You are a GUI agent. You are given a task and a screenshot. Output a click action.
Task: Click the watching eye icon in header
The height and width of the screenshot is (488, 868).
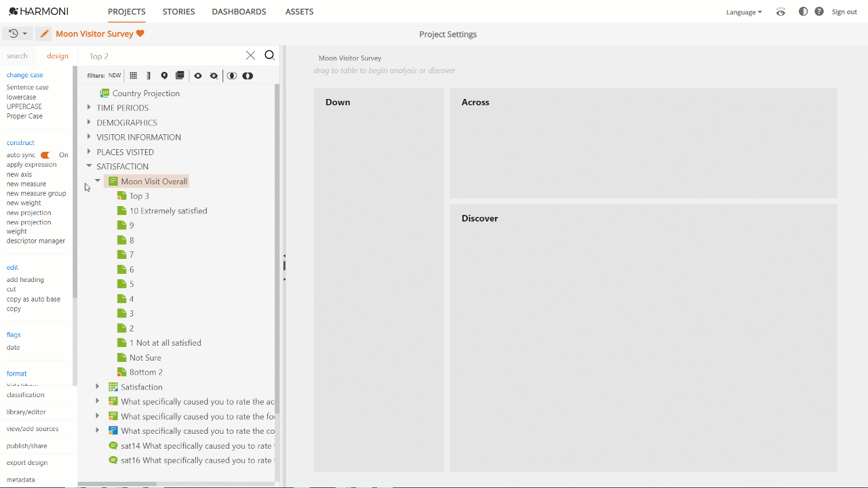point(781,12)
